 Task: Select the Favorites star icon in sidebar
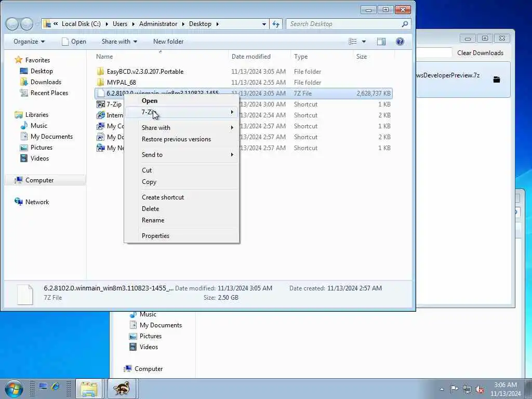[18, 60]
